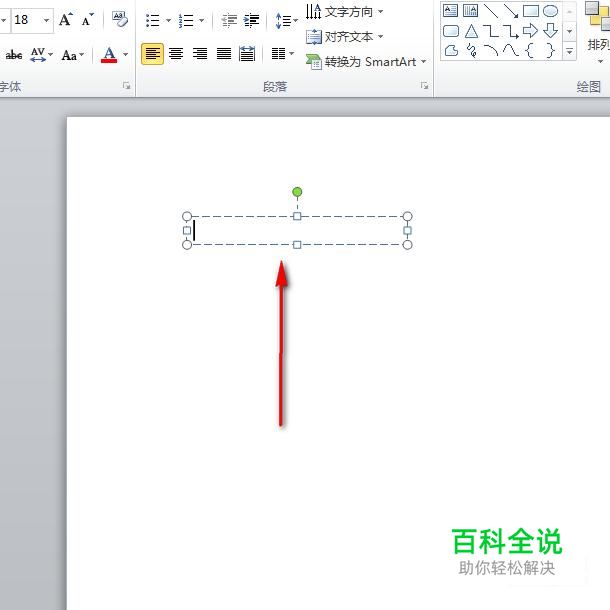Open the bullets style dropdown arrow
This screenshot has height=610, width=610.
coord(168,20)
